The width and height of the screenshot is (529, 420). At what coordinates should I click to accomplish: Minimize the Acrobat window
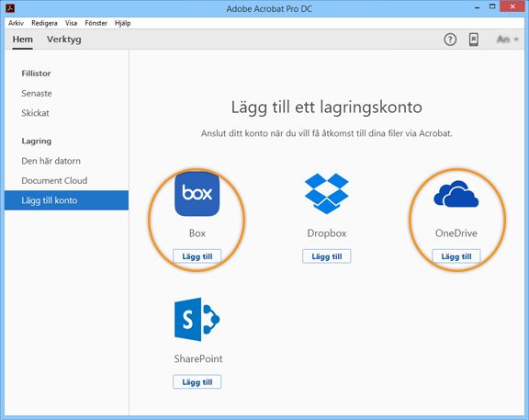(477, 7)
